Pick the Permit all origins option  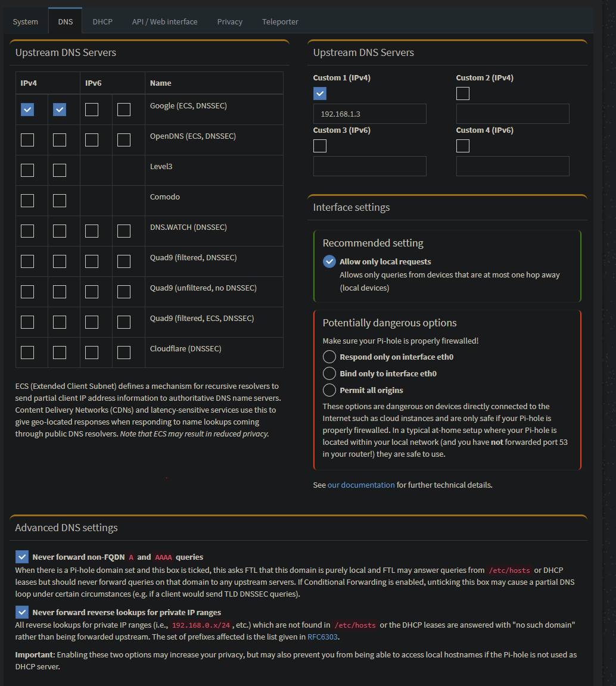pyautogui.click(x=329, y=391)
